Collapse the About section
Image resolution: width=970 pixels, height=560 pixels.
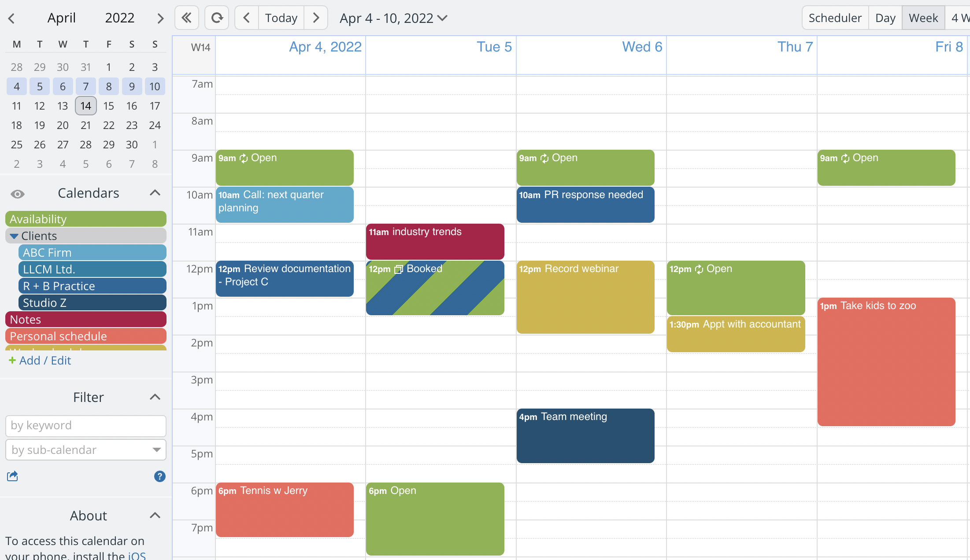(x=154, y=516)
